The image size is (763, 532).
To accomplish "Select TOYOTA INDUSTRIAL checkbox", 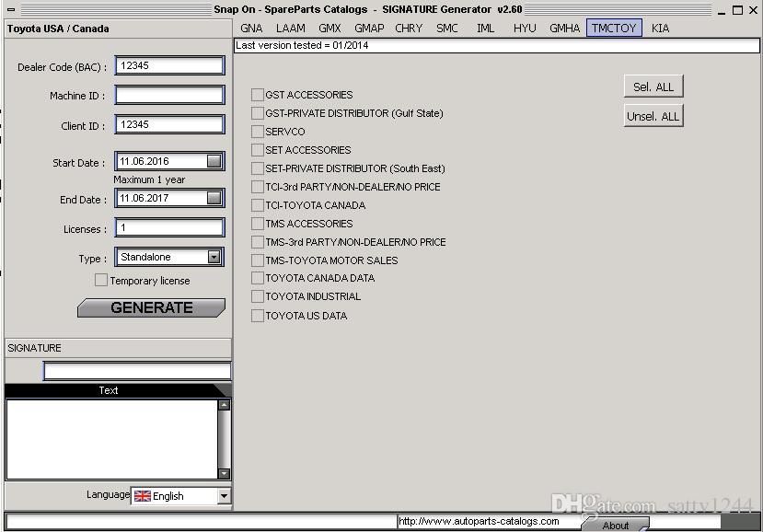I will click(x=258, y=296).
